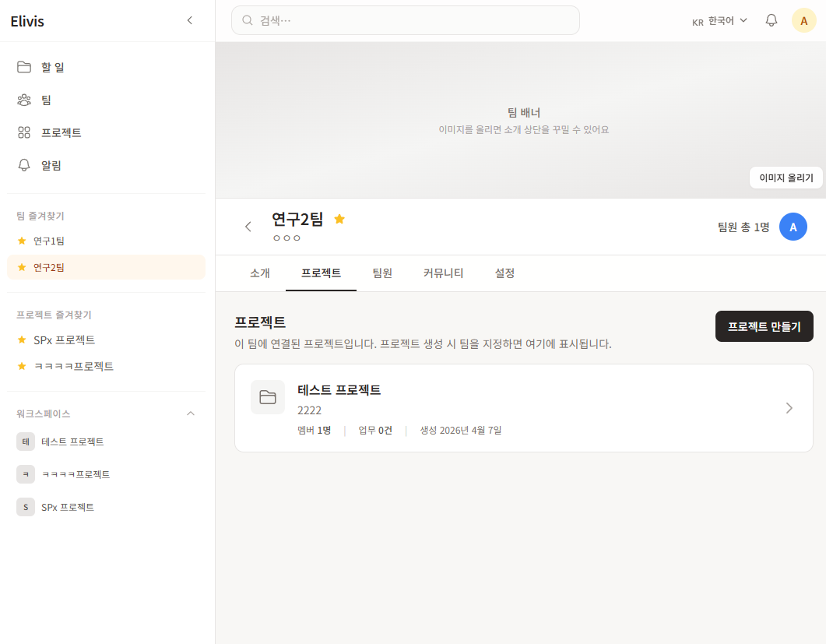The image size is (826, 644).
Task: Open the 한국어 language dropdown
Action: 720,21
